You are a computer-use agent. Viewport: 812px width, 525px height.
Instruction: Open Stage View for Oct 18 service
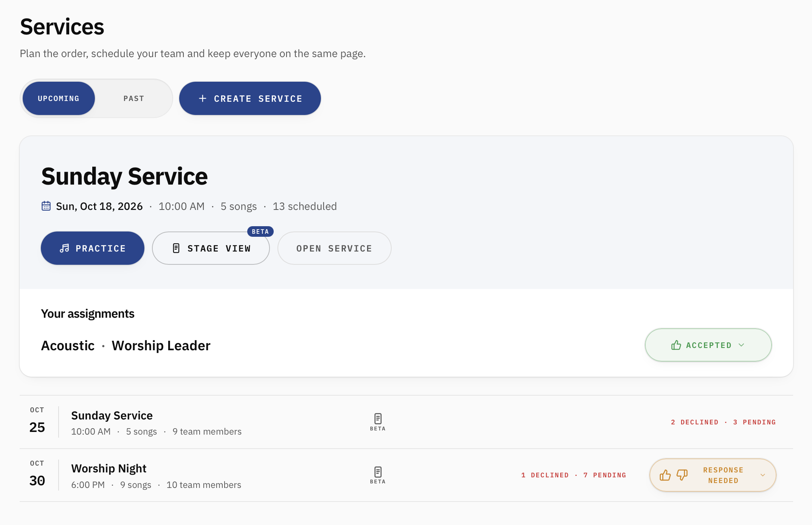point(211,248)
